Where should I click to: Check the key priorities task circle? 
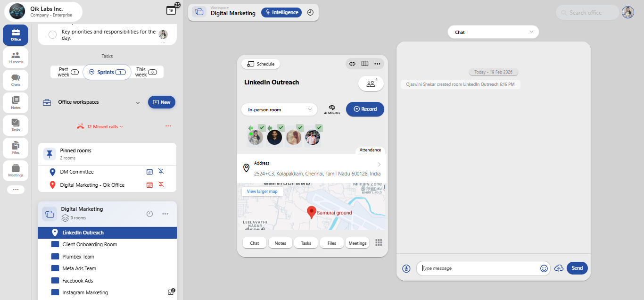pos(53,34)
